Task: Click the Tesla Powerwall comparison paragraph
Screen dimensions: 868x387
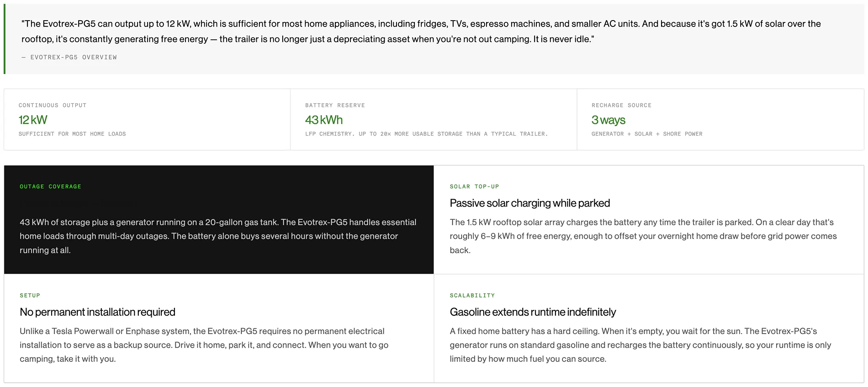Action: point(204,345)
